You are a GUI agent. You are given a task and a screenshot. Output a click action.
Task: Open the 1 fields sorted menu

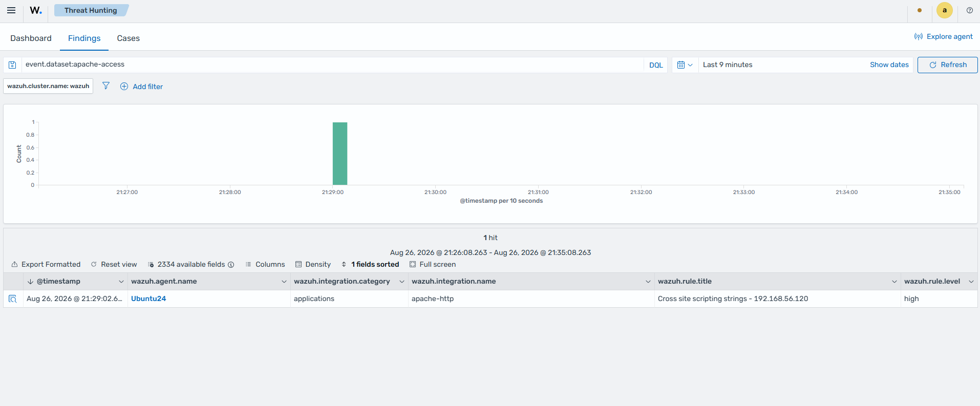(x=370, y=265)
